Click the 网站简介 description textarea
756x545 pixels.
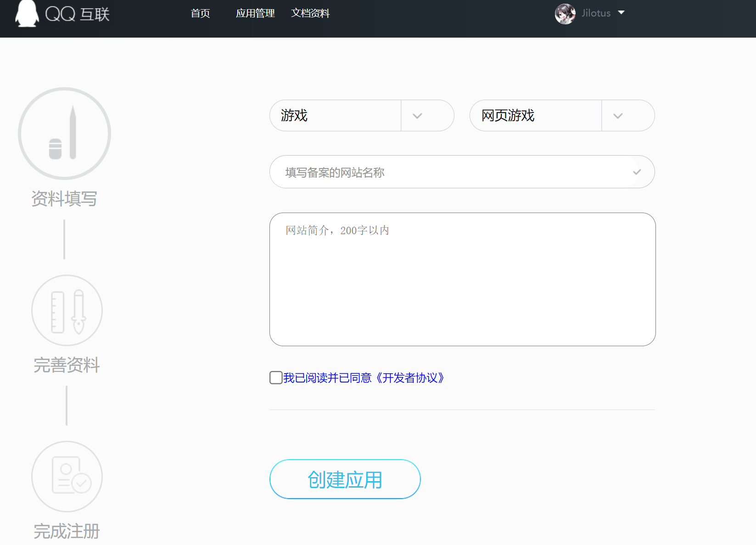(x=462, y=279)
